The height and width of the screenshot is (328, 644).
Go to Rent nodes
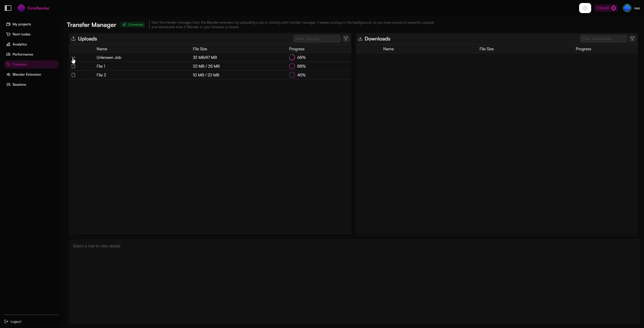[31, 34]
